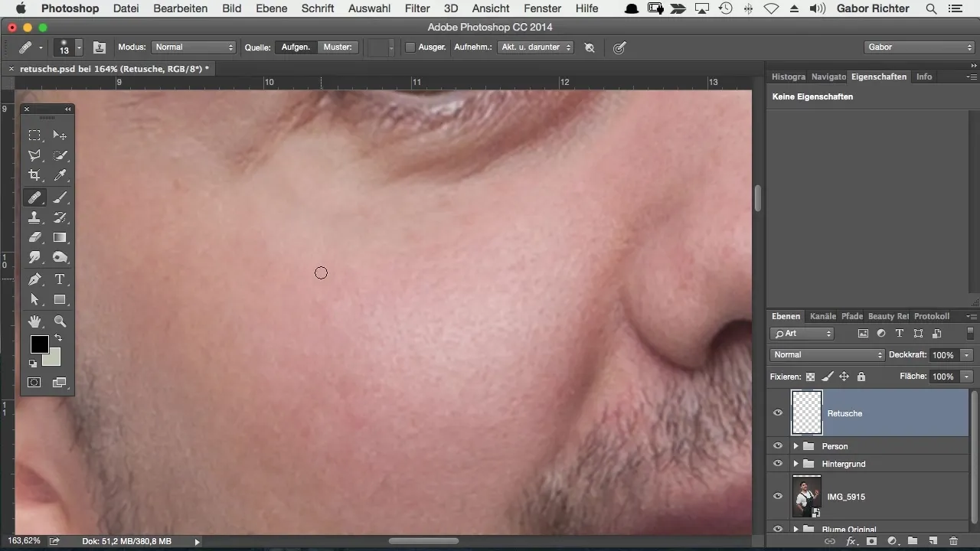Select the History Brush tool
This screenshot has height=551, width=980.
pyautogui.click(x=60, y=217)
